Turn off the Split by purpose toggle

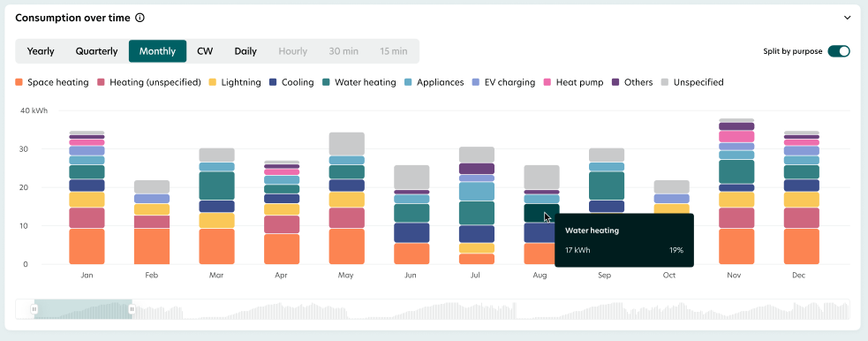pos(839,51)
